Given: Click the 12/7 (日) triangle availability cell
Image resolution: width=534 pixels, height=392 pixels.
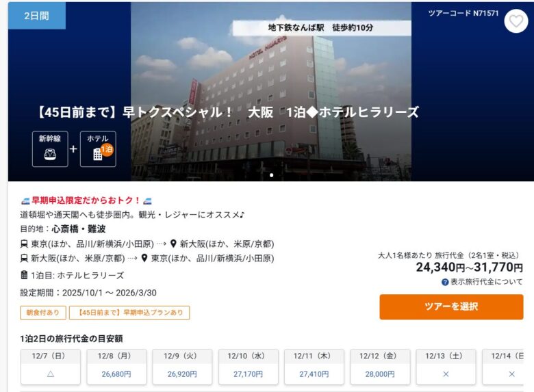Looking at the screenshot, I should [51, 367].
